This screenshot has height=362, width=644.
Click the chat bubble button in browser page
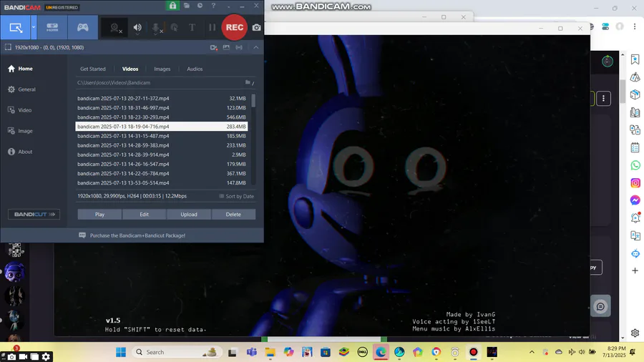pyautogui.click(x=600, y=306)
